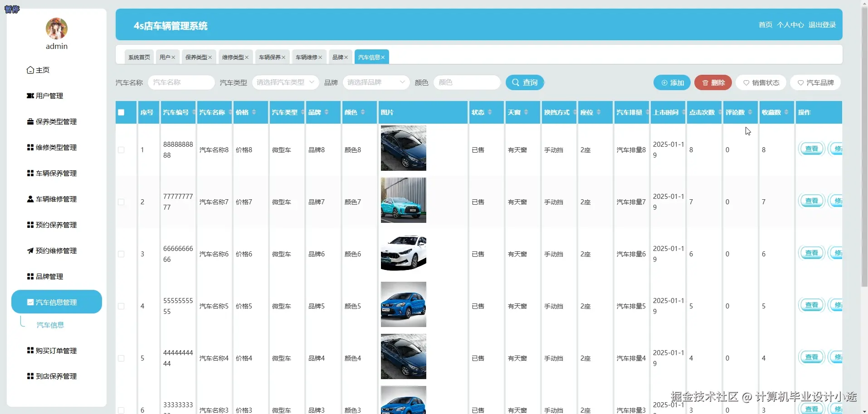
Task: Focus the 颜色 search input
Action: [467, 82]
